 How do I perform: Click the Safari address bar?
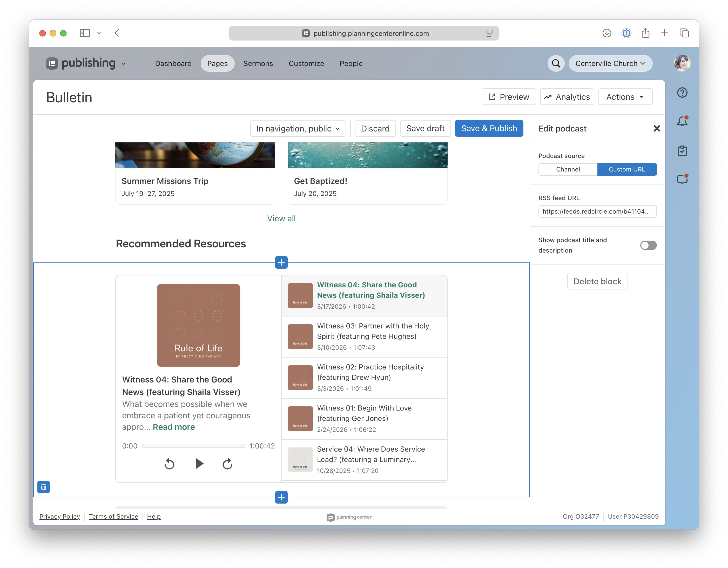pos(364,33)
